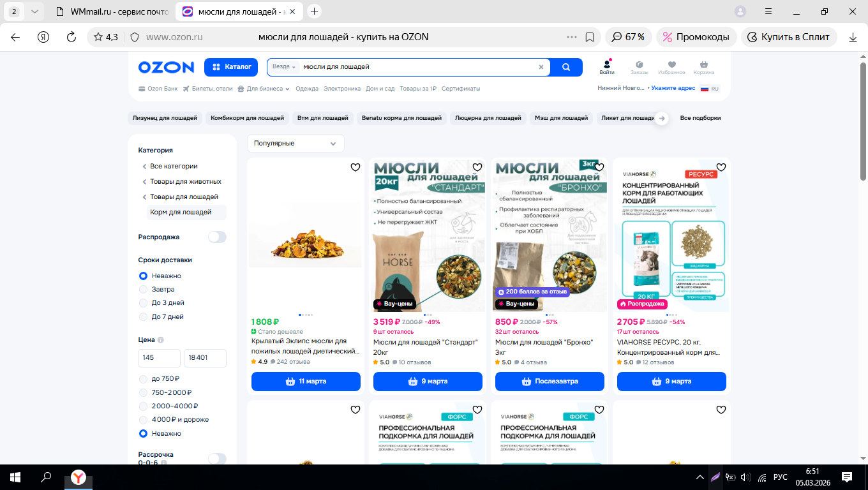Open the Корзина cart
This screenshot has width=868, height=490.
coord(704,67)
